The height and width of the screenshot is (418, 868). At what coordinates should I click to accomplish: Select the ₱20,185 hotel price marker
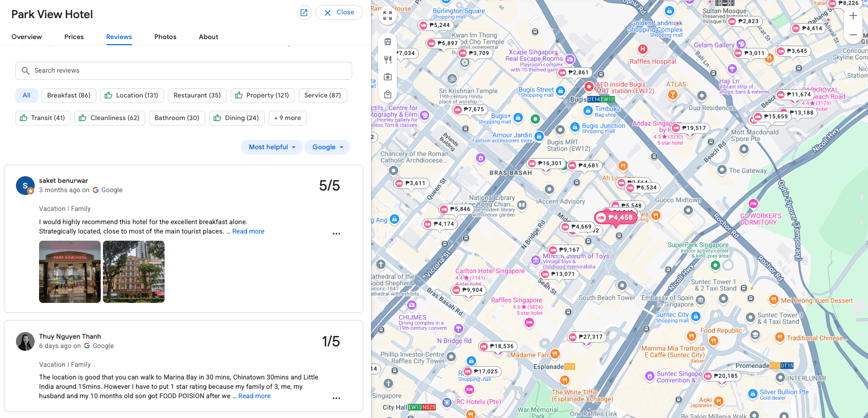(722, 376)
